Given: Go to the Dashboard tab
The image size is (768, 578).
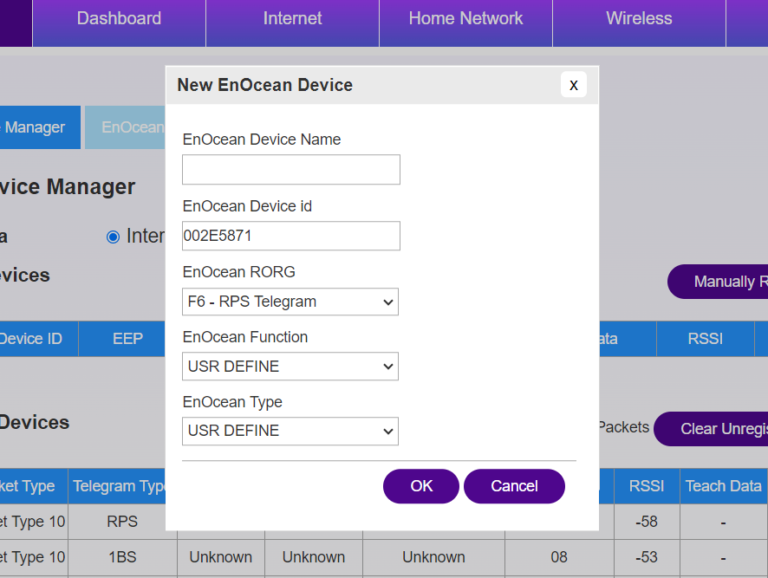Looking at the screenshot, I should (119, 19).
